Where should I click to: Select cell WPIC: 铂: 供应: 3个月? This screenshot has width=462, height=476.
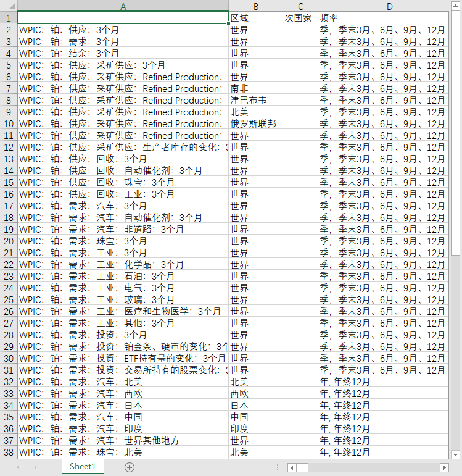123,30
